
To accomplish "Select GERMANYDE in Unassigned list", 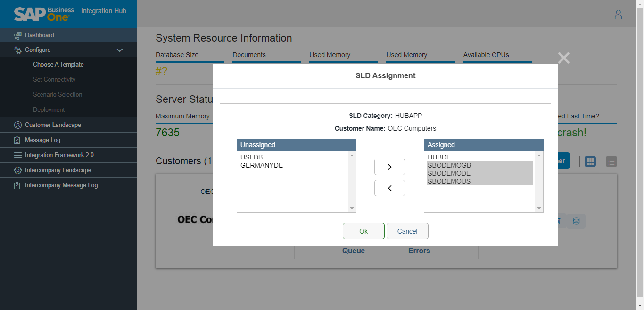I will pos(261,165).
